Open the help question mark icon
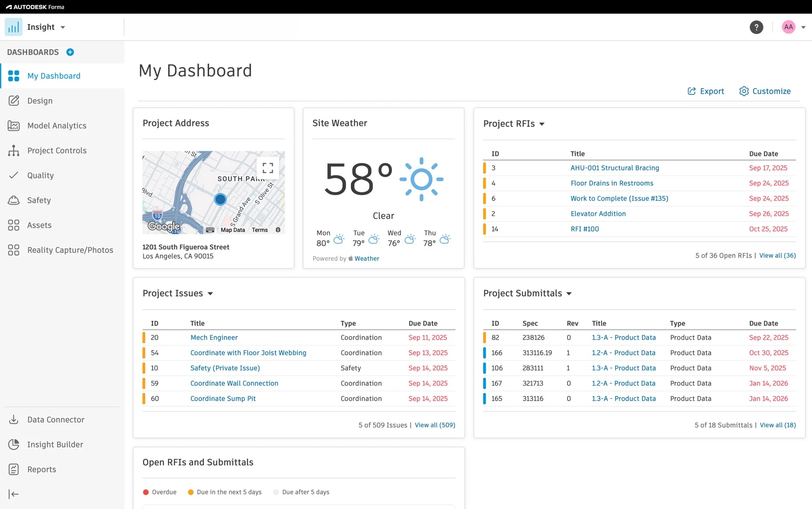The image size is (812, 509). point(756,27)
